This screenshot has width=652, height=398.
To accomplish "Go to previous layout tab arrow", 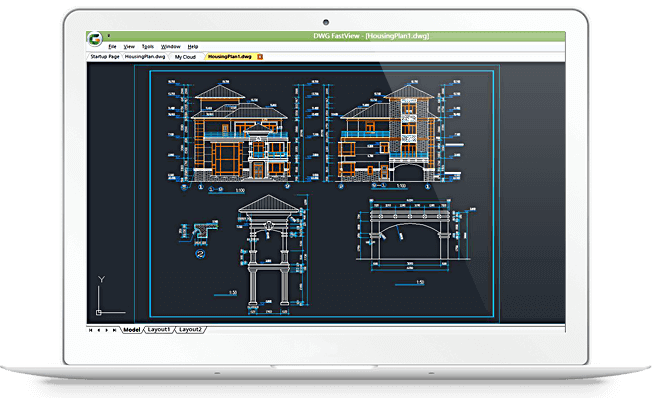I will [x=99, y=330].
